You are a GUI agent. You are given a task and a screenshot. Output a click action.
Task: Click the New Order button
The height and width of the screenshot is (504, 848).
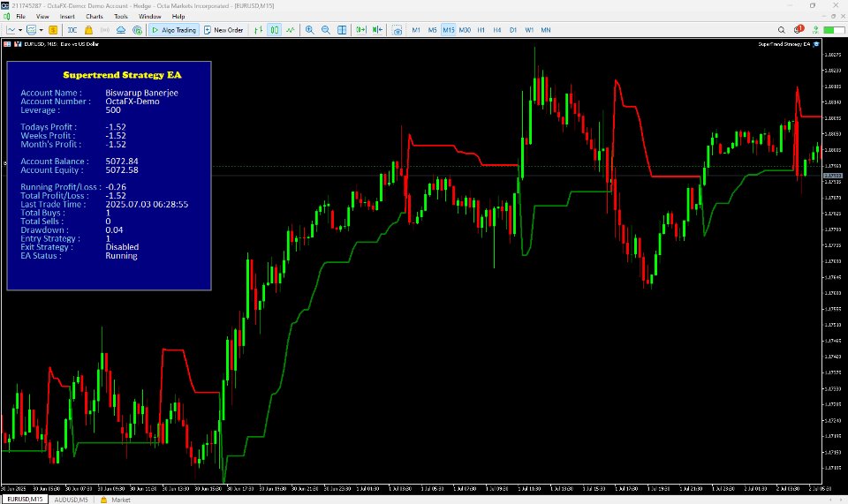(x=223, y=30)
